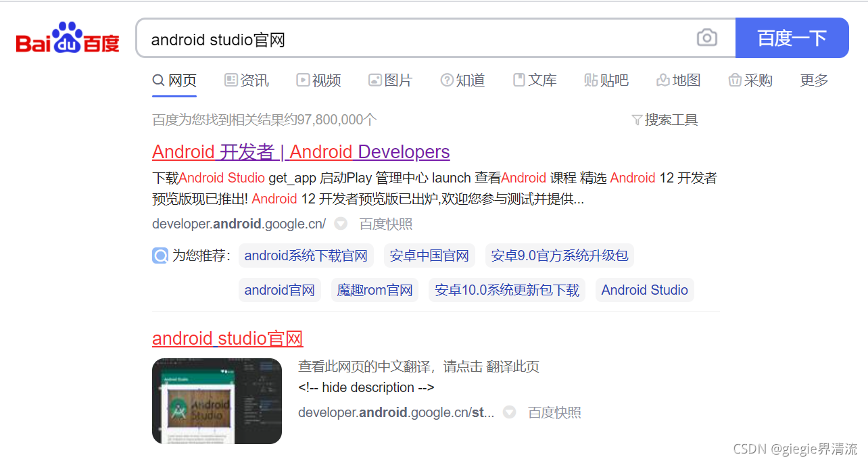868x463 pixels.
Task: Switch to 知道 tab
Action: tap(463, 80)
